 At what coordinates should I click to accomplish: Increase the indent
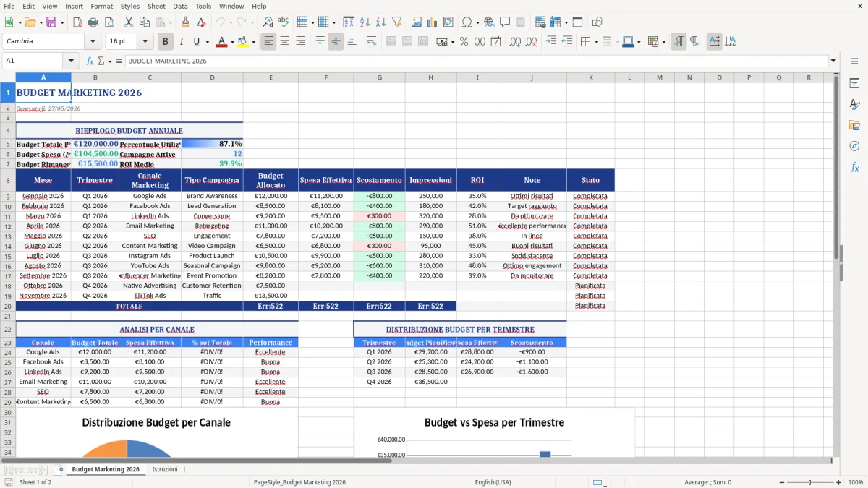pyautogui.click(x=551, y=42)
